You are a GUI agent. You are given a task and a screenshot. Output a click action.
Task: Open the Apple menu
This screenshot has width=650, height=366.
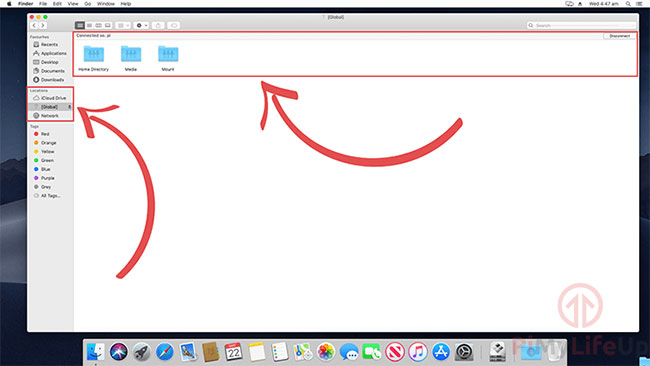click(9, 4)
